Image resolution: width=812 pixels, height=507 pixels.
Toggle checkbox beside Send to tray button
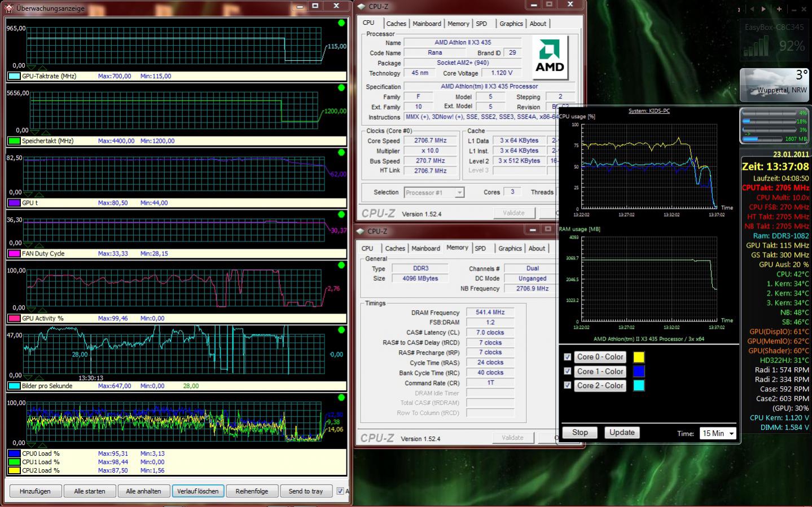pyautogui.click(x=340, y=491)
